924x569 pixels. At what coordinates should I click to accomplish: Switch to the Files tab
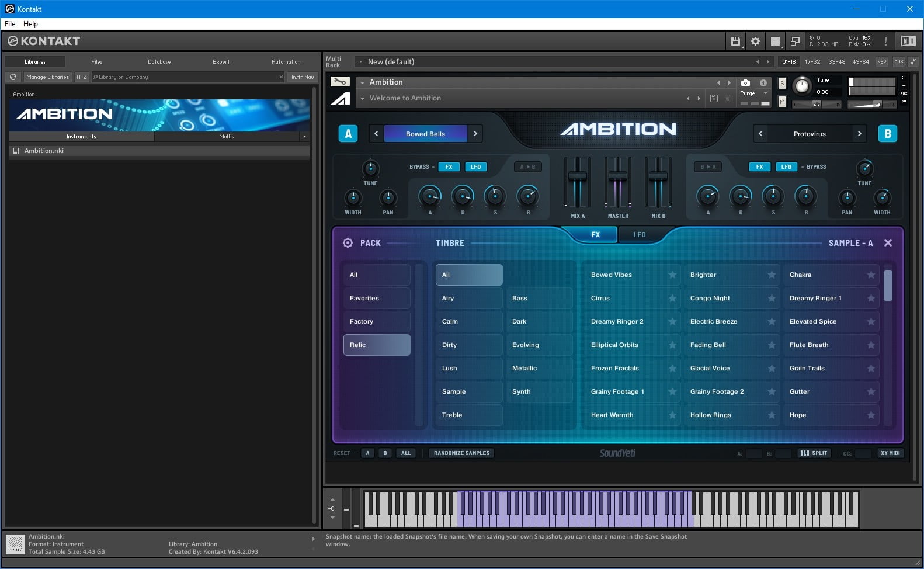(97, 61)
